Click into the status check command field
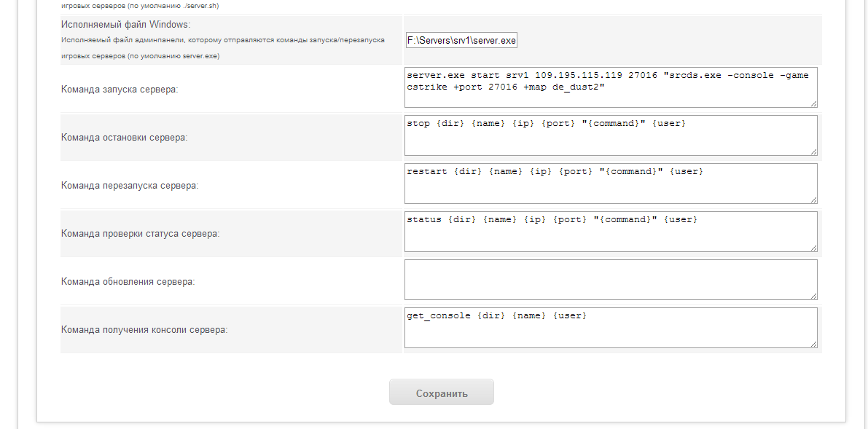The height and width of the screenshot is (429, 868). [x=611, y=232]
